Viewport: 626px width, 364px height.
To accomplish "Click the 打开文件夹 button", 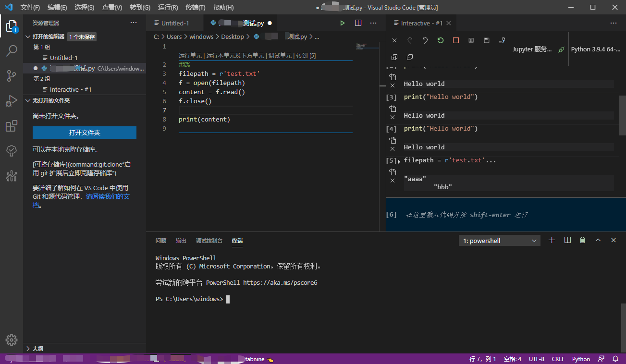I will [x=85, y=133].
